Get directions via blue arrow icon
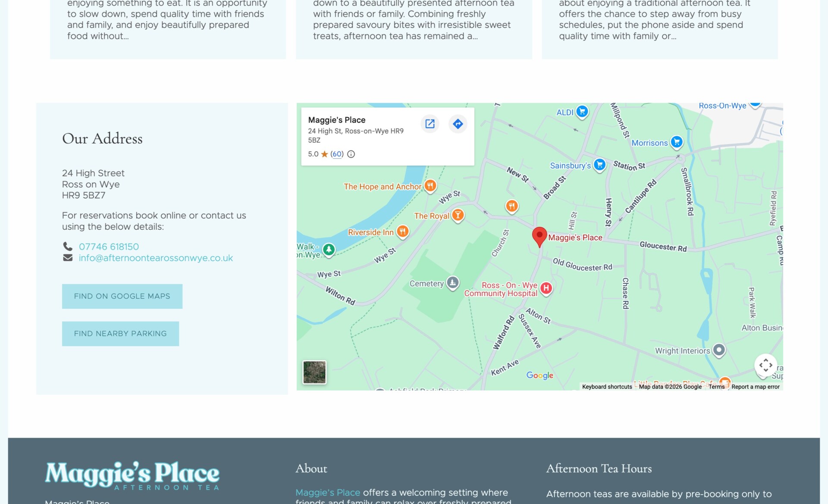The height and width of the screenshot is (504, 828). tap(458, 124)
